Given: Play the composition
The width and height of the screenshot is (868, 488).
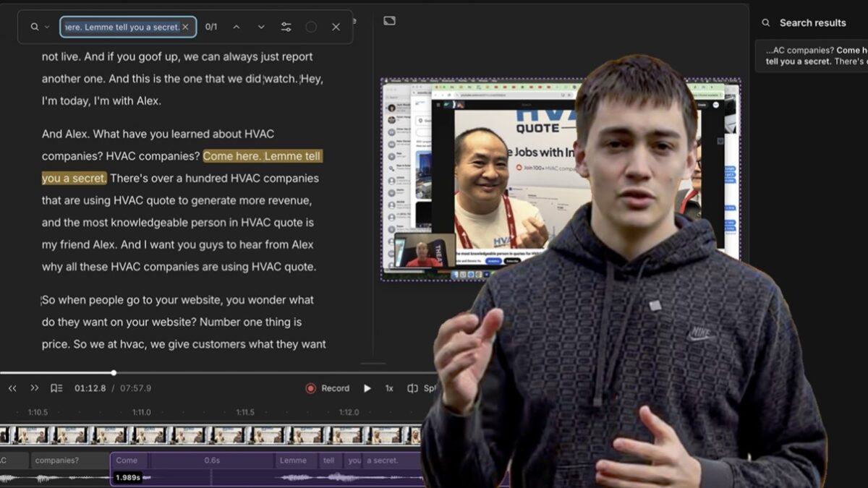Looking at the screenshot, I should 367,388.
